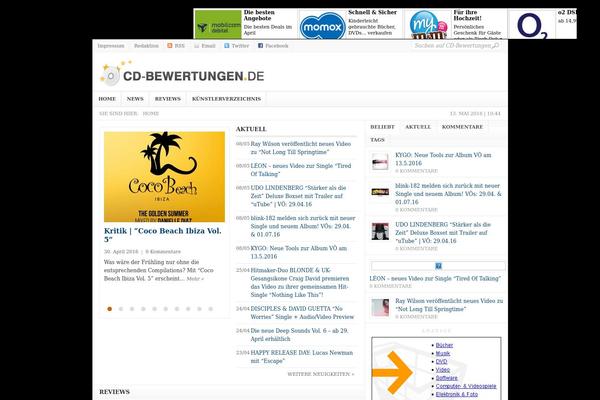Open the momox ad logo
This screenshot has width=600, height=400.
tap(323, 25)
